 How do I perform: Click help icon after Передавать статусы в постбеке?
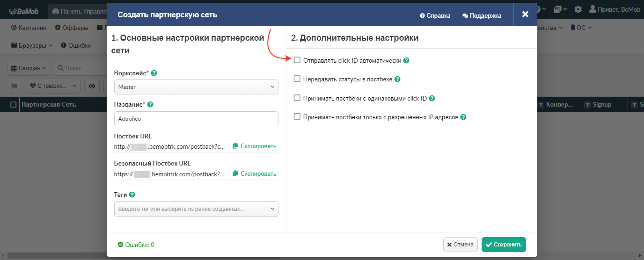pos(397,79)
